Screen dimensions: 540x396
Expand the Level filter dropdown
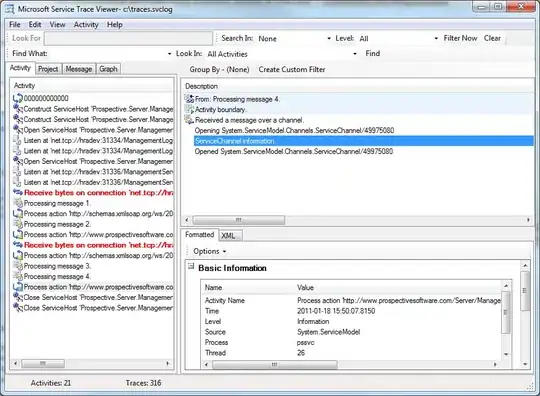436,39
